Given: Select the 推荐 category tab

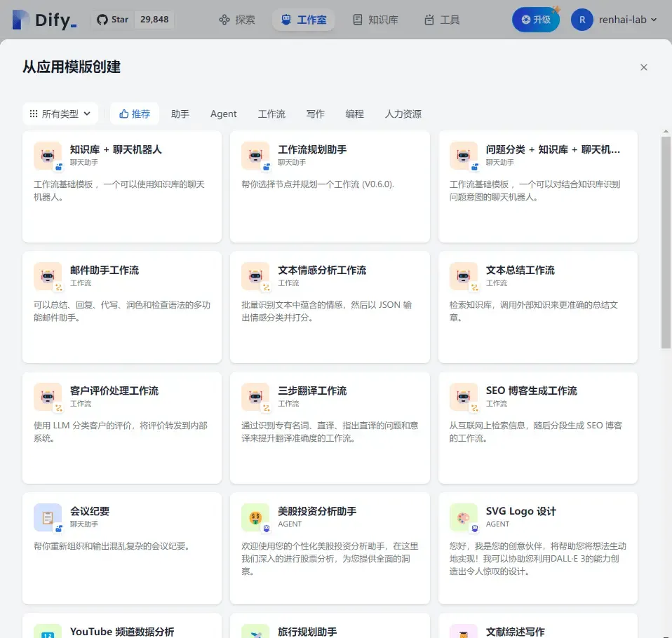Looking at the screenshot, I should tap(135, 114).
